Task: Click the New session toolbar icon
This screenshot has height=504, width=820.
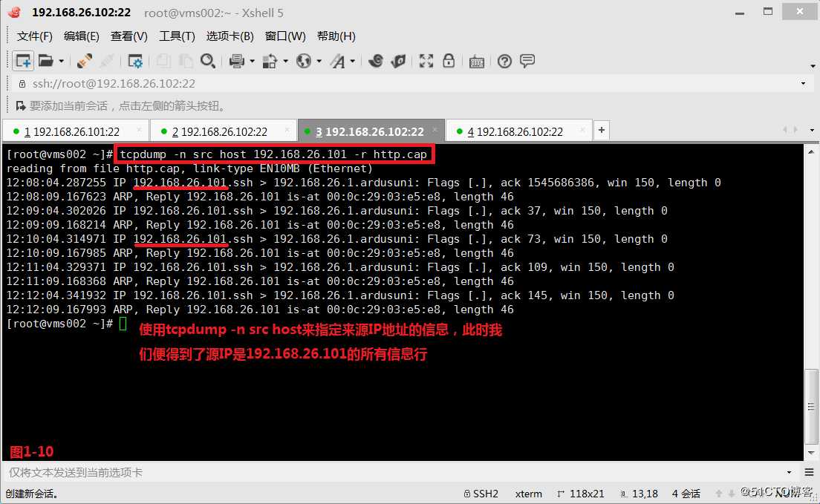Action: pos(23,61)
